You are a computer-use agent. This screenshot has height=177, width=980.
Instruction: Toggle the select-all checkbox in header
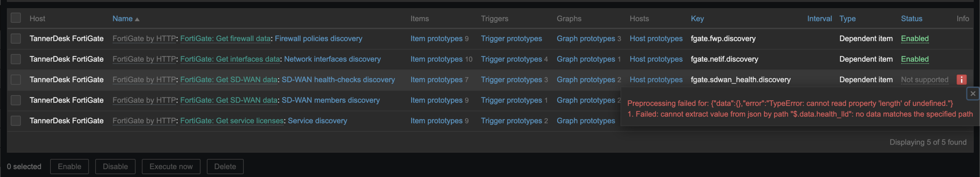click(16, 18)
